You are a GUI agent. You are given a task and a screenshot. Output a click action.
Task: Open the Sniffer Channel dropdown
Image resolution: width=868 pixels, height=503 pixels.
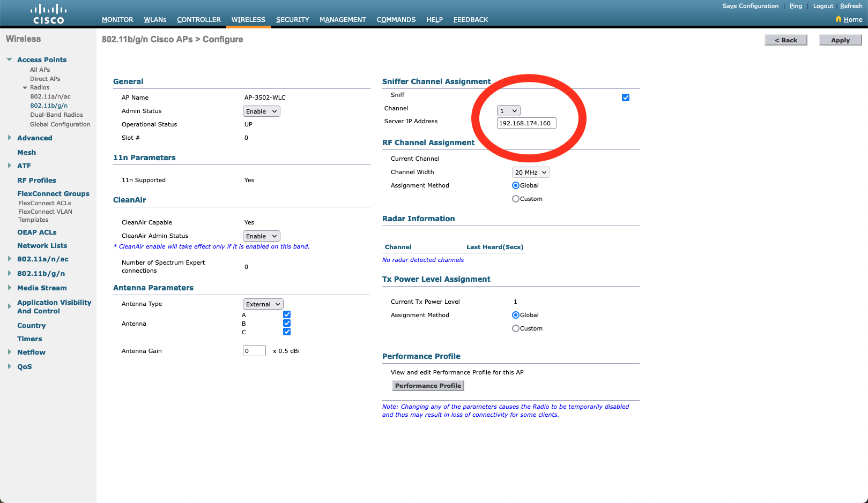(509, 111)
